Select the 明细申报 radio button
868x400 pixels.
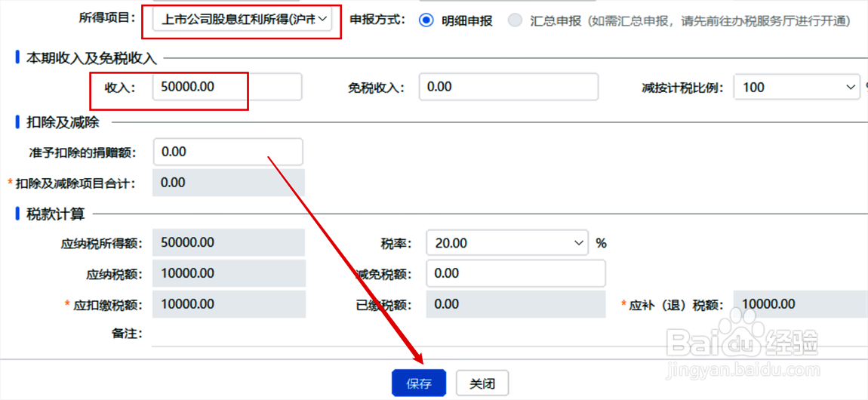click(426, 21)
